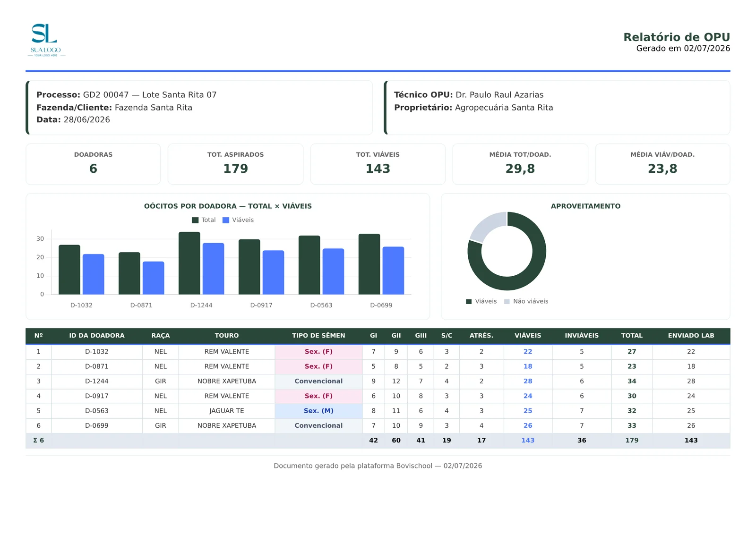Toggle the Viáveis bar chart legend swatch
The image size is (756, 534).
(226, 220)
